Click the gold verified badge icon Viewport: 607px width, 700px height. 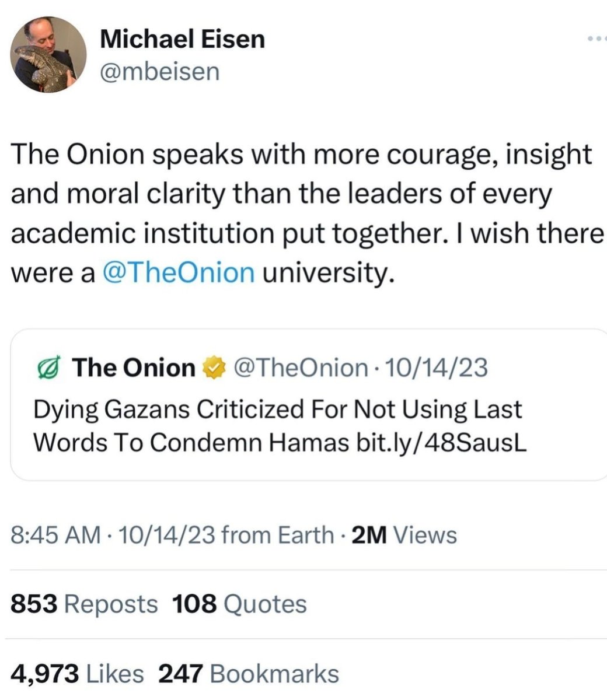212,368
